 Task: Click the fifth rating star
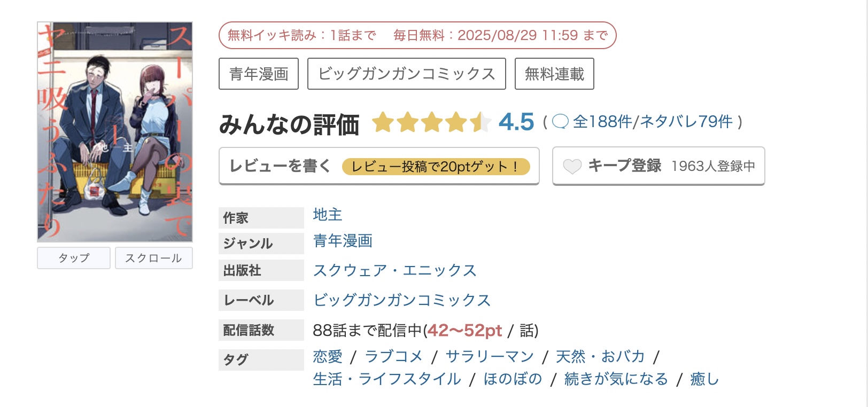tap(480, 122)
